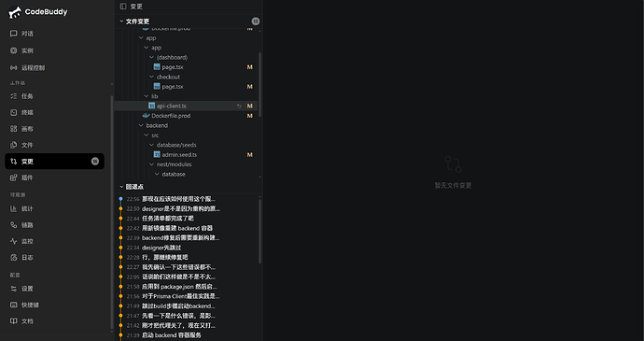Open the 日志 logs view
The height and width of the screenshot is (341, 644).
(x=54, y=258)
